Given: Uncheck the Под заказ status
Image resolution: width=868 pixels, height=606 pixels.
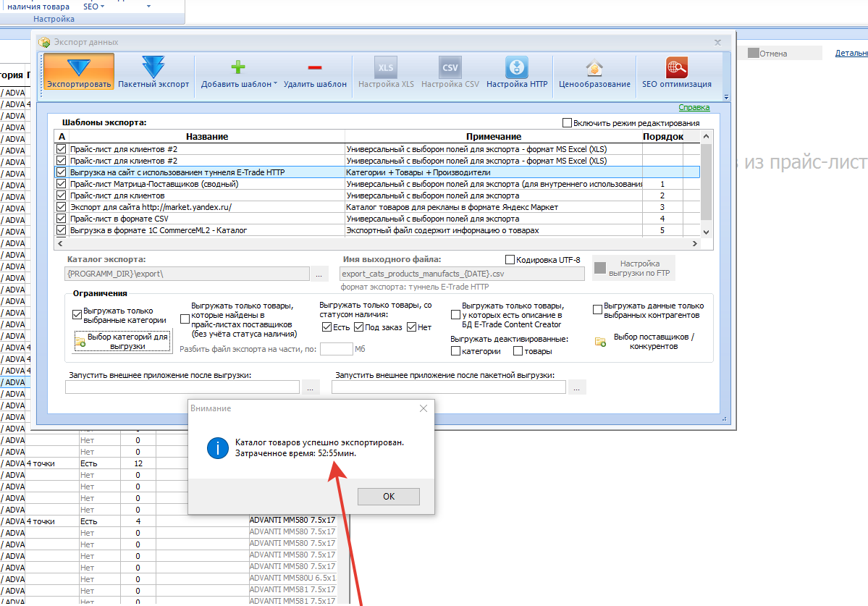Looking at the screenshot, I should 359,327.
